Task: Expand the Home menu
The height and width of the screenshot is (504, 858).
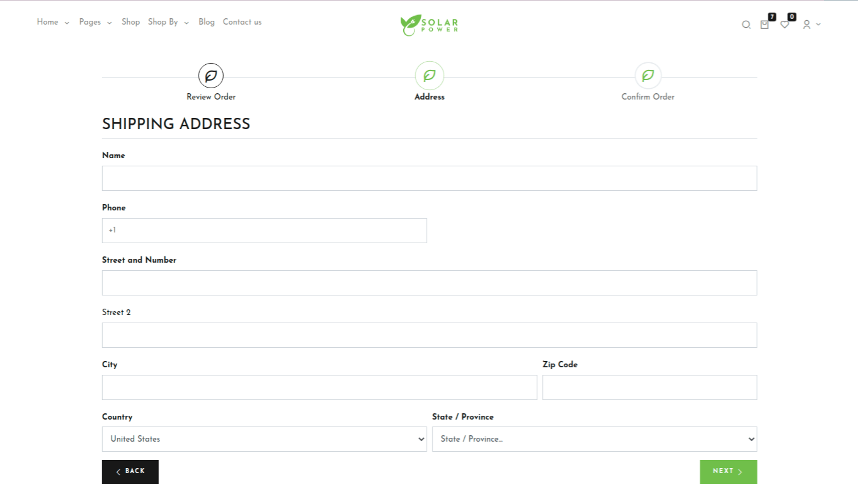Action: click(53, 22)
